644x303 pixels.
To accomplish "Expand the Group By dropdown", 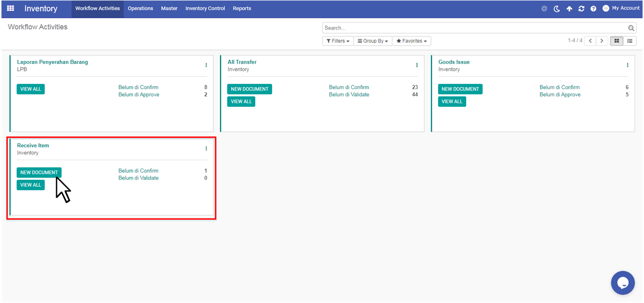I will point(373,41).
